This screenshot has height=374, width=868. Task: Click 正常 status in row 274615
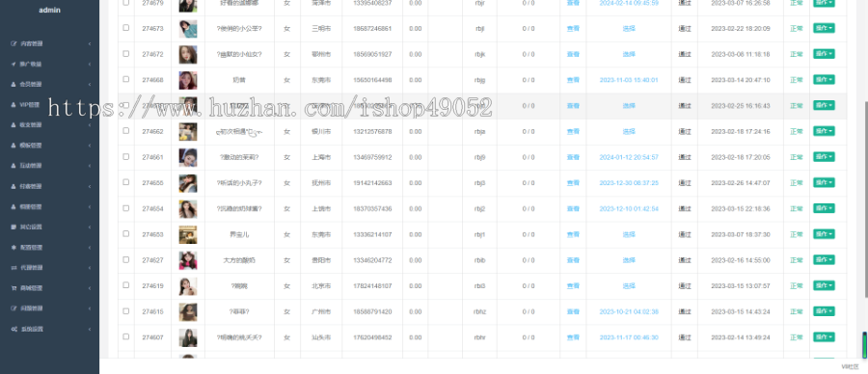[796, 312]
